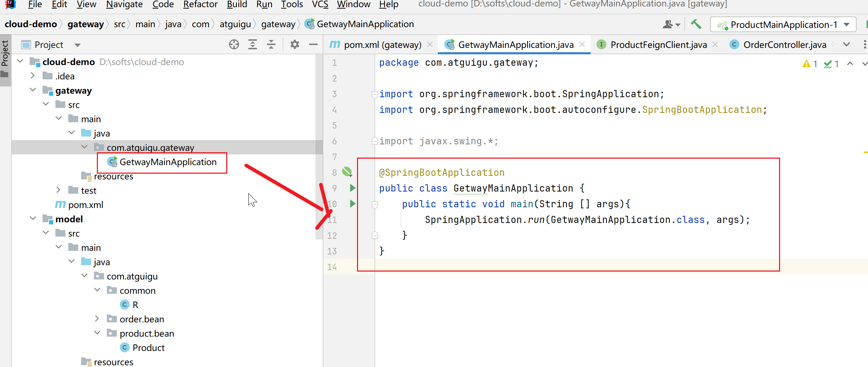
Task: Click the typo check mark indicator
Action: tap(831, 64)
